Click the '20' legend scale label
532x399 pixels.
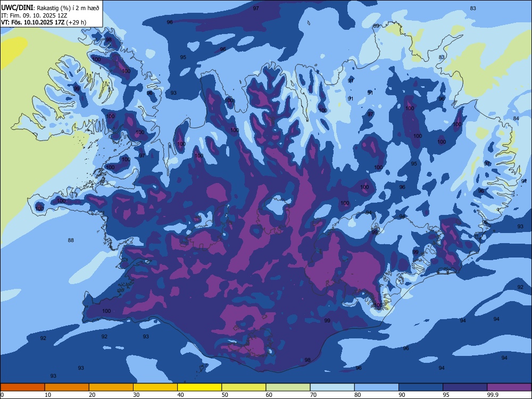(92, 395)
